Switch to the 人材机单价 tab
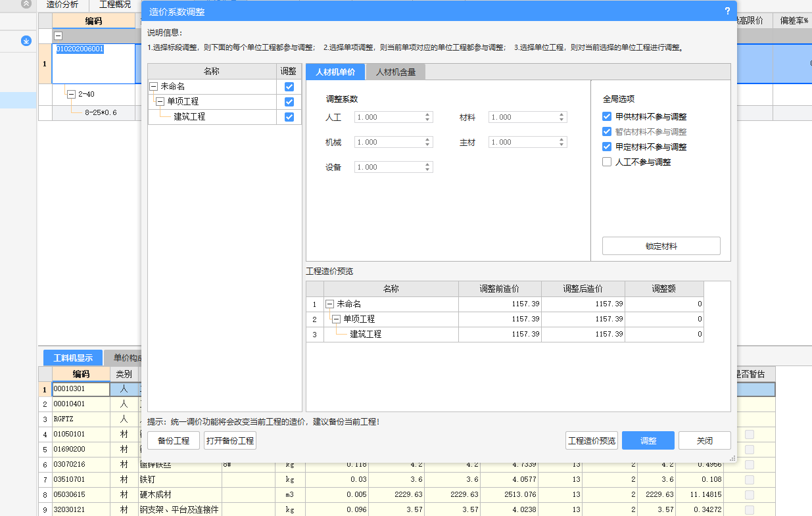The height and width of the screenshot is (516, 812). coord(335,72)
